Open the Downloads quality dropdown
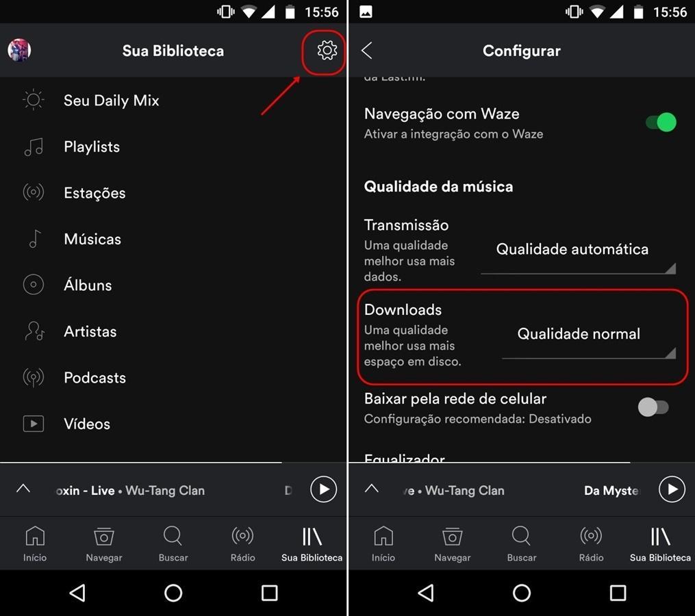 click(x=589, y=339)
